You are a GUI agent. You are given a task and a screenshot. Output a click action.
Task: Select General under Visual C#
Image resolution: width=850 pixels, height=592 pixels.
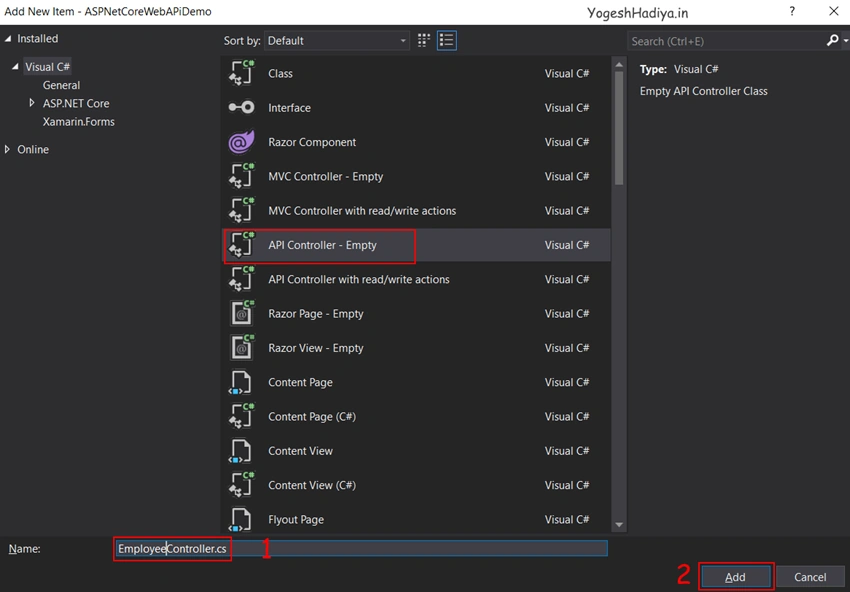coord(61,85)
